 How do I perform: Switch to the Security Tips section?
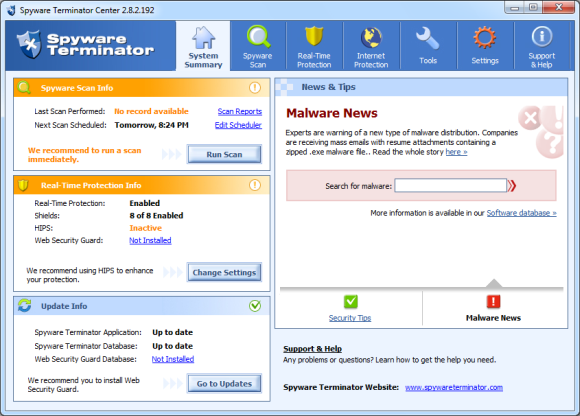coord(350,308)
